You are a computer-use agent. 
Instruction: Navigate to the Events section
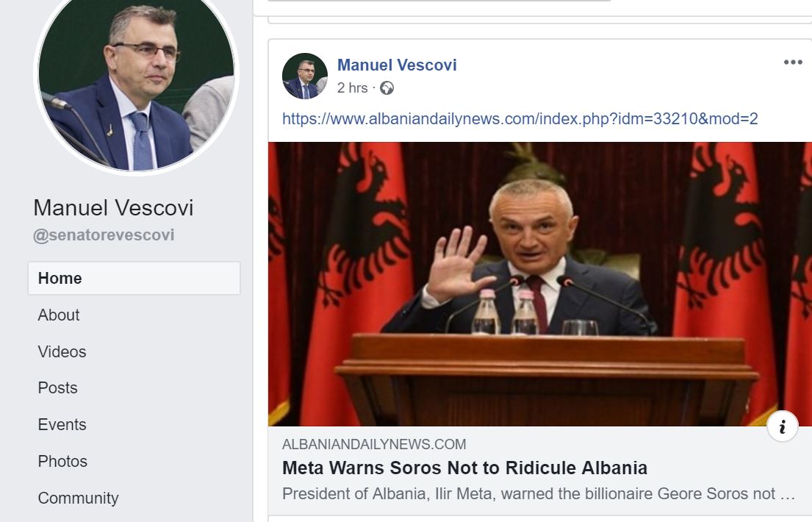(x=62, y=424)
